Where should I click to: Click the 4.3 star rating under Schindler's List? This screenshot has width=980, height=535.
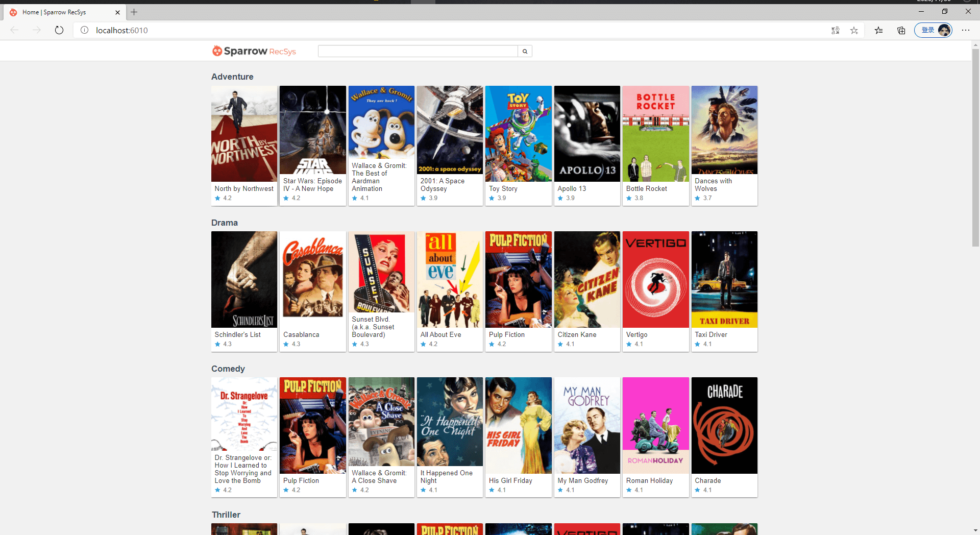[x=223, y=344]
